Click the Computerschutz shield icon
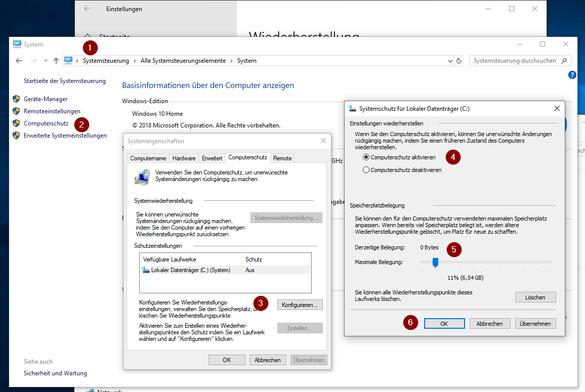This screenshot has height=392, width=585. (16, 123)
